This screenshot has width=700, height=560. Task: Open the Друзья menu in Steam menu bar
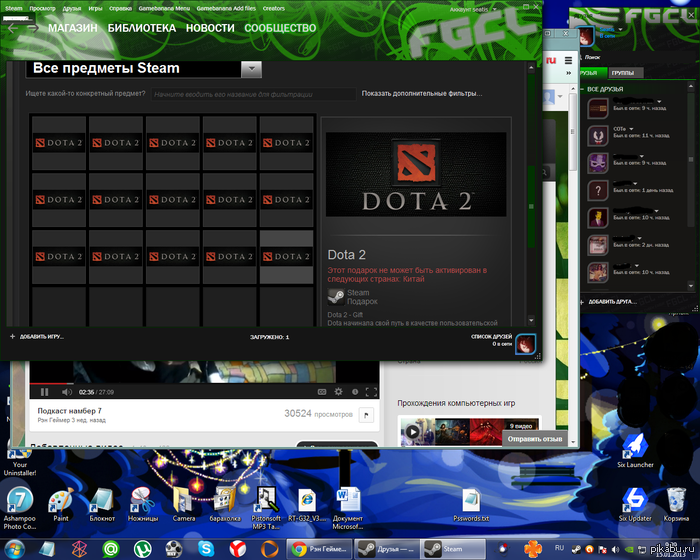point(72,8)
